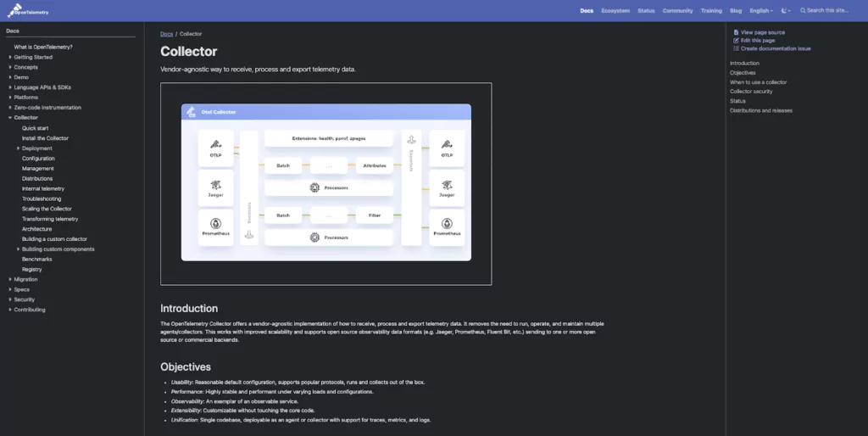Click the Introduction section heading
The width and height of the screenshot is (868, 436).
coord(189,309)
